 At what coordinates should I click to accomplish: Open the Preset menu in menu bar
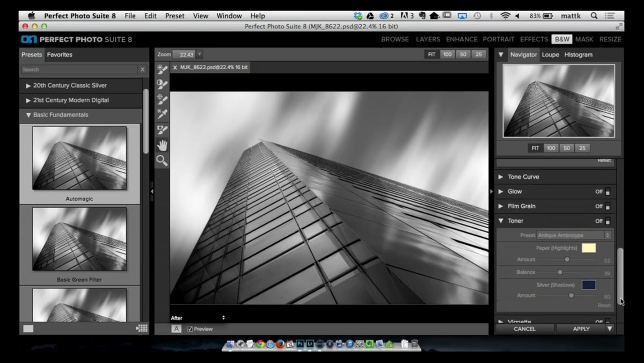click(x=174, y=16)
